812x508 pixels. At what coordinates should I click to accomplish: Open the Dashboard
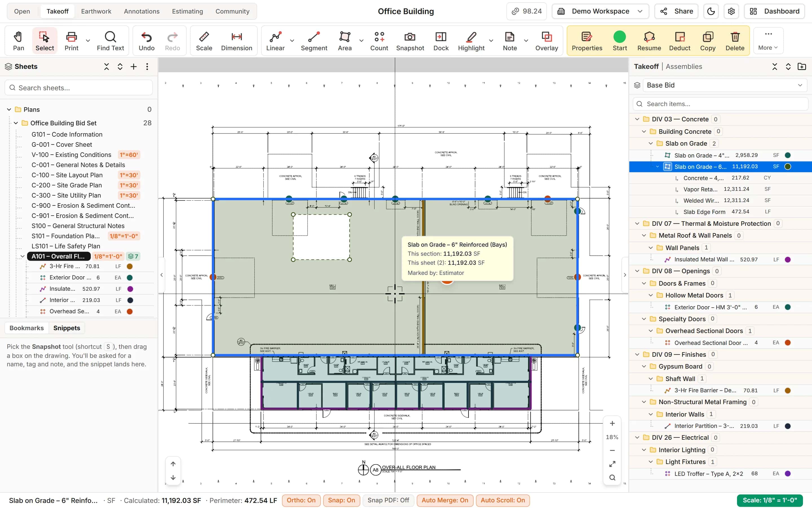[x=774, y=11]
